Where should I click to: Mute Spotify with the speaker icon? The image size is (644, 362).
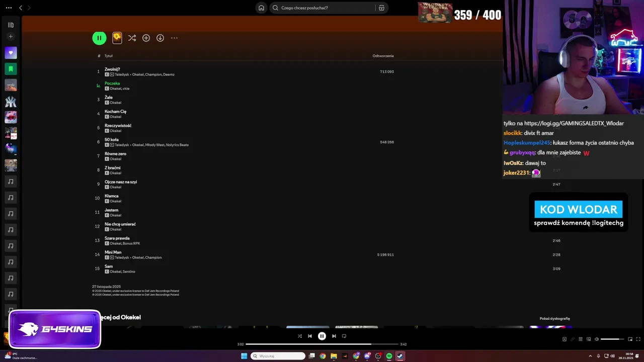[x=597, y=339]
